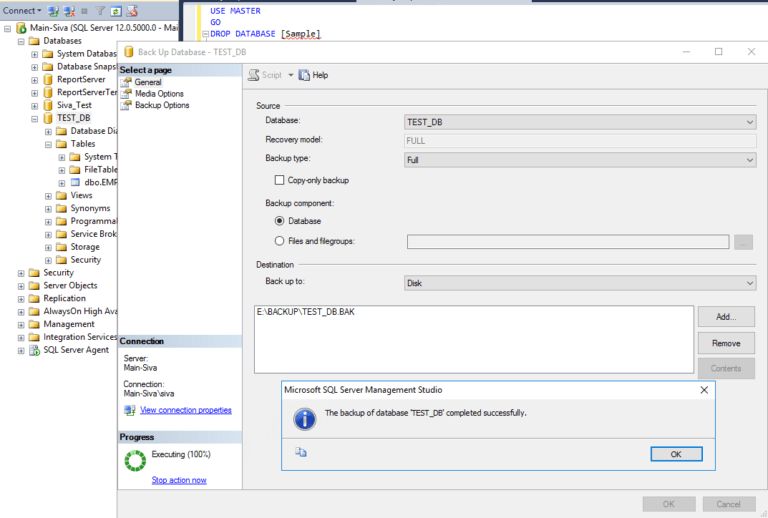Select the E:\BACKUP\TEST_DB.BAK destination entry

306,313
